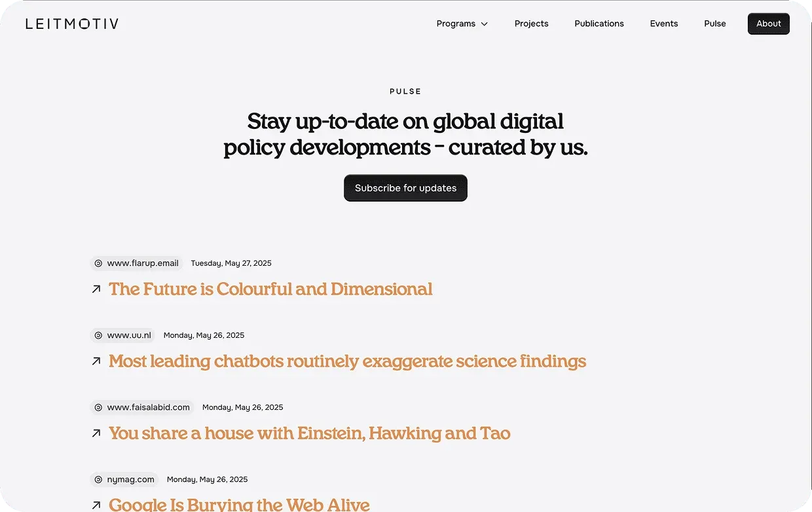
Task: Click the www.faisalabid.com source tag
Action: [142, 407]
